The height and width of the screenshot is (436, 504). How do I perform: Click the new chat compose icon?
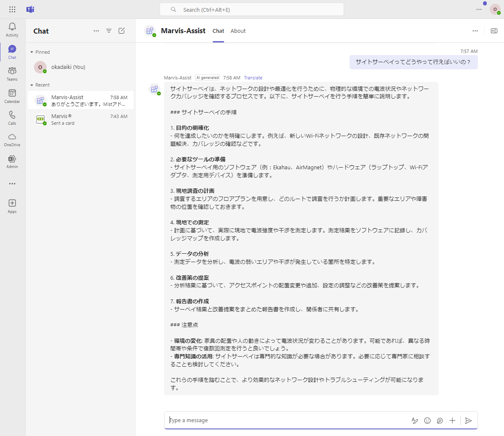coord(122,31)
